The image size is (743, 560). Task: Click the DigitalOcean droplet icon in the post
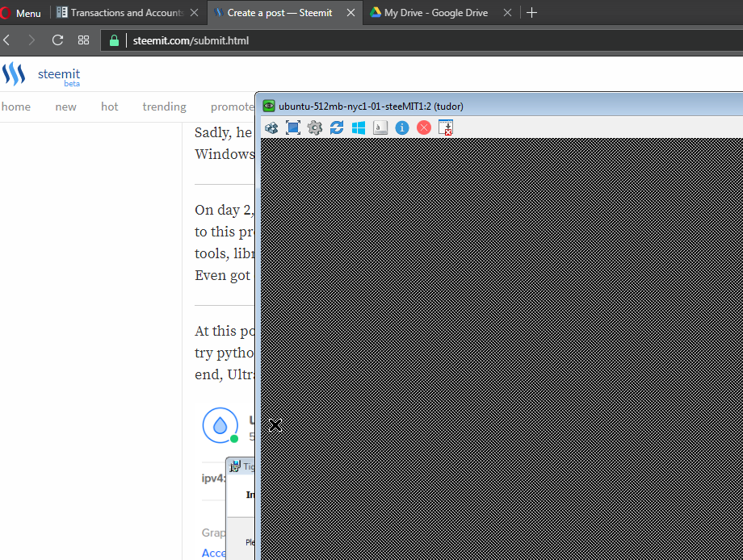tap(220, 425)
